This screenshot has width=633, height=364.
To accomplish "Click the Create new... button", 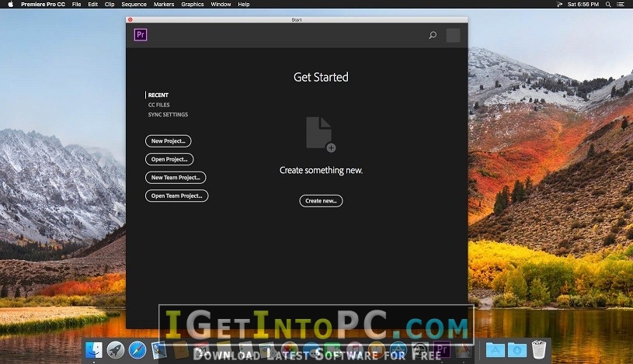I will click(x=321, y=200).
